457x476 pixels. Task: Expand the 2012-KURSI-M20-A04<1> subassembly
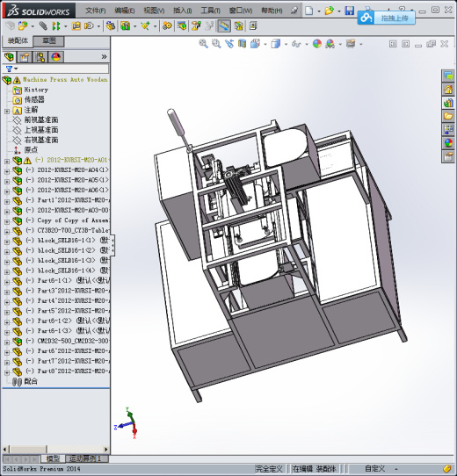click(x=7, y=171)
